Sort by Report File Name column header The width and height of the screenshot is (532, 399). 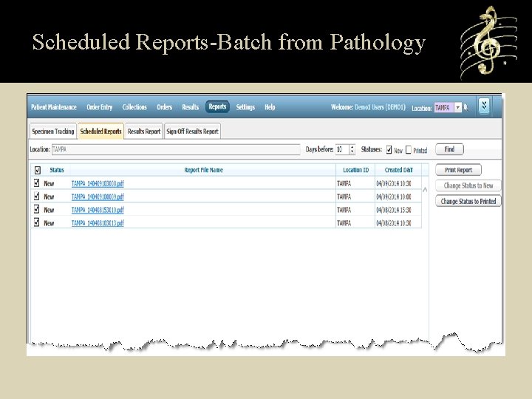(x=204, y=170)
